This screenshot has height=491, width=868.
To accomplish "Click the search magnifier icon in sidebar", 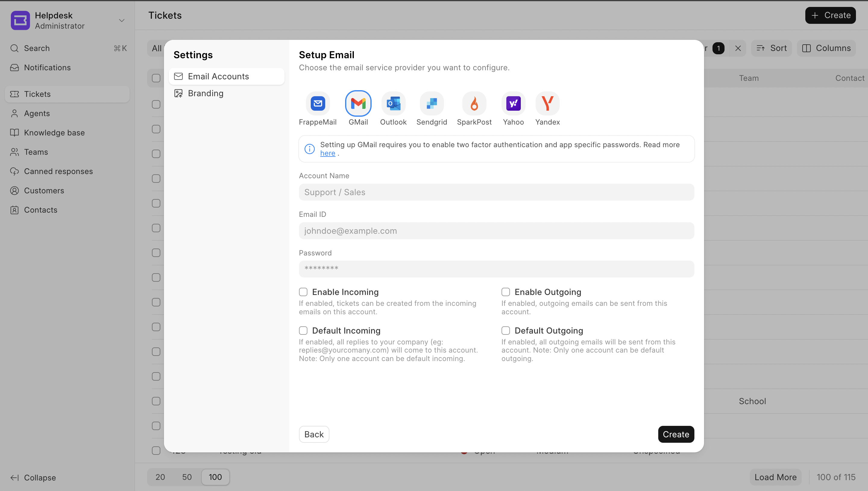I will [x=14, y=48].
